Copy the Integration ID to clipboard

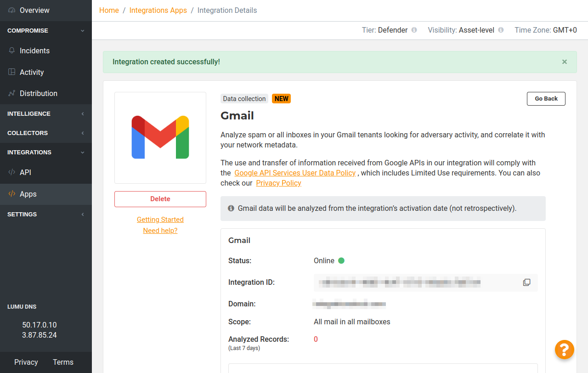(x=526, y=282)
